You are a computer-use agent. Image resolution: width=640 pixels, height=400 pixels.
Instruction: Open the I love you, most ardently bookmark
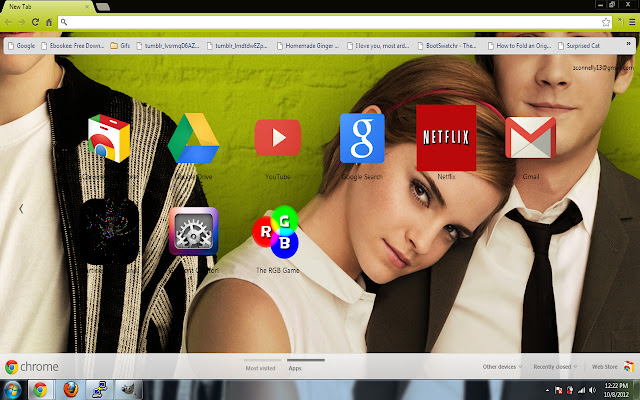[x=378, y=46]
